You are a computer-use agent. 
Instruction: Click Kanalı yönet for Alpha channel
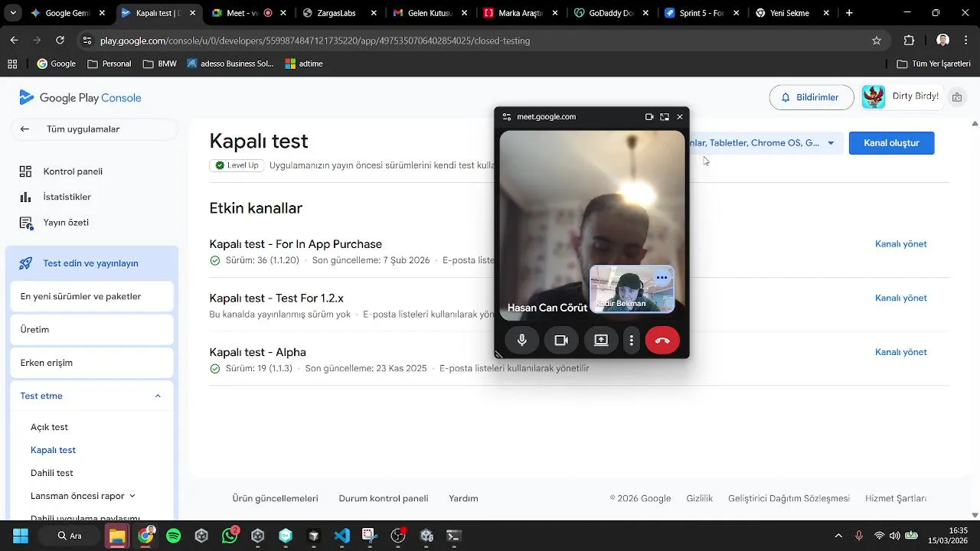click(x=900, y=353)
